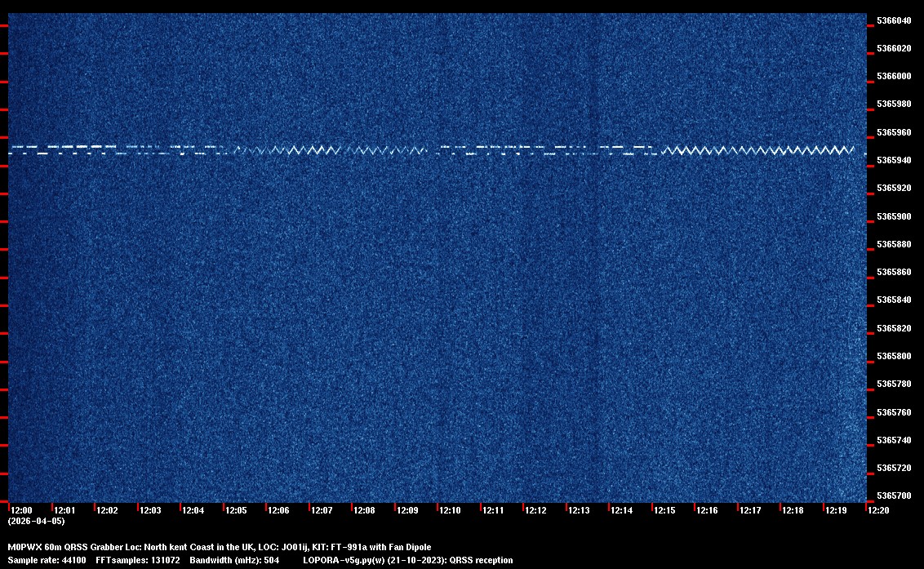Screen dimensions: 924x569
Task: Click the 5365900 frequency label
Action: [x=894, y=216]
